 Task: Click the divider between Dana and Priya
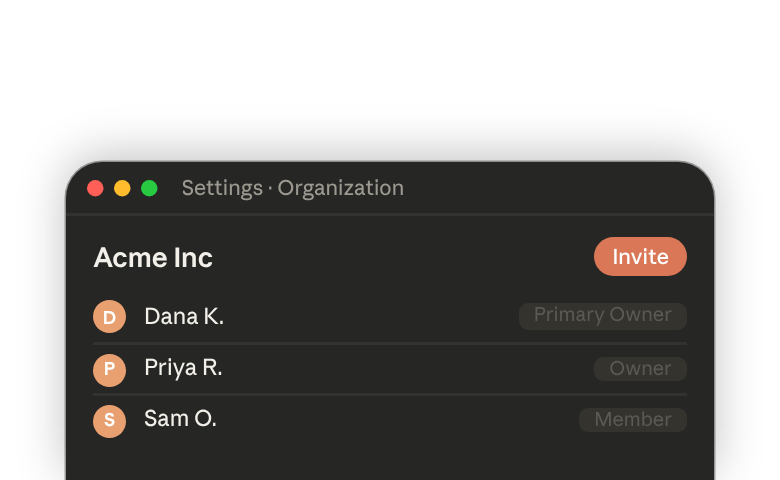click(390, 344)
